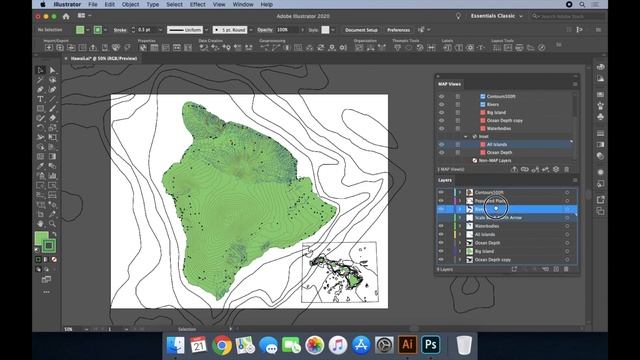Expand All Islands layer in Layers panel
This screenshot has height=360, width=640.
click(x=460, y=234)
